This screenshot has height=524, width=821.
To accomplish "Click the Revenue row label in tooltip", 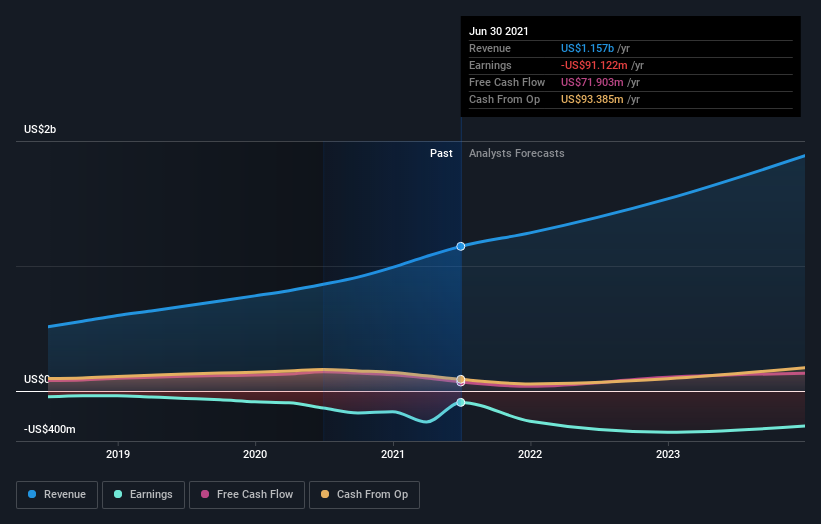I will click(490, 48).
